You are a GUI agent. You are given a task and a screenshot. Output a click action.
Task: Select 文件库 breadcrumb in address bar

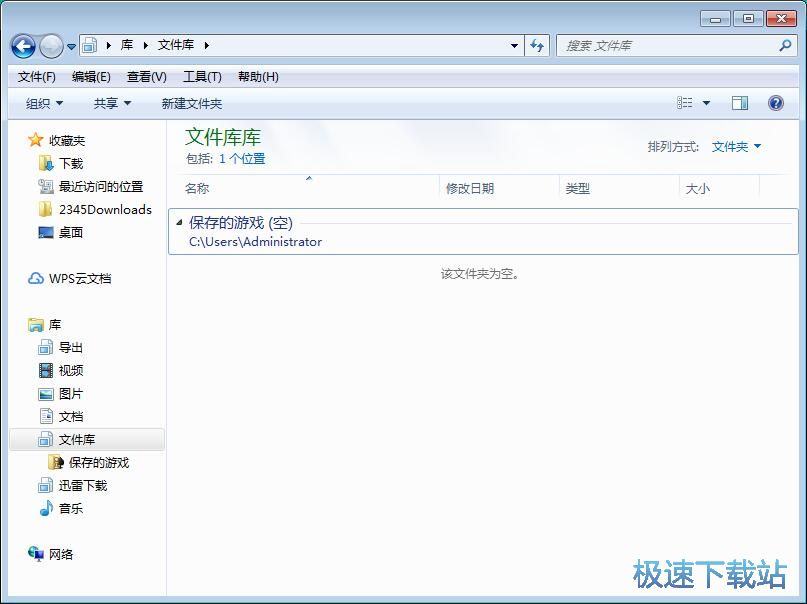(176, 45)
